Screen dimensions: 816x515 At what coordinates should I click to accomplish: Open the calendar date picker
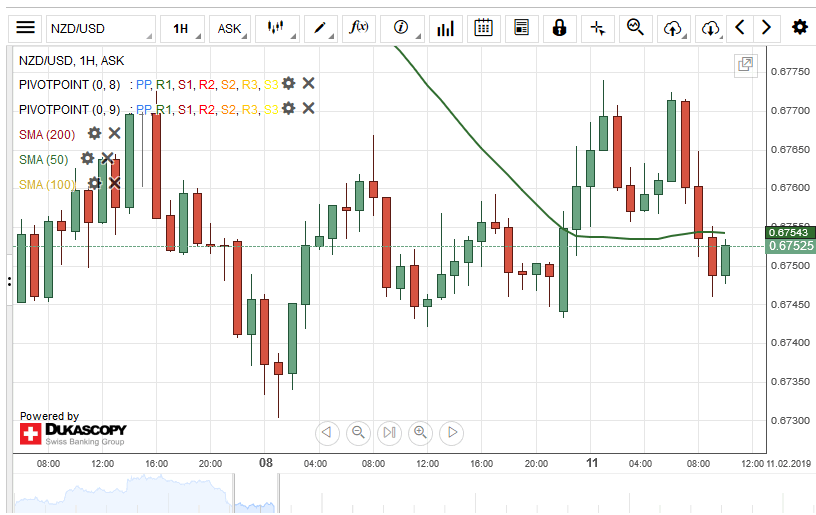point(483,28)
